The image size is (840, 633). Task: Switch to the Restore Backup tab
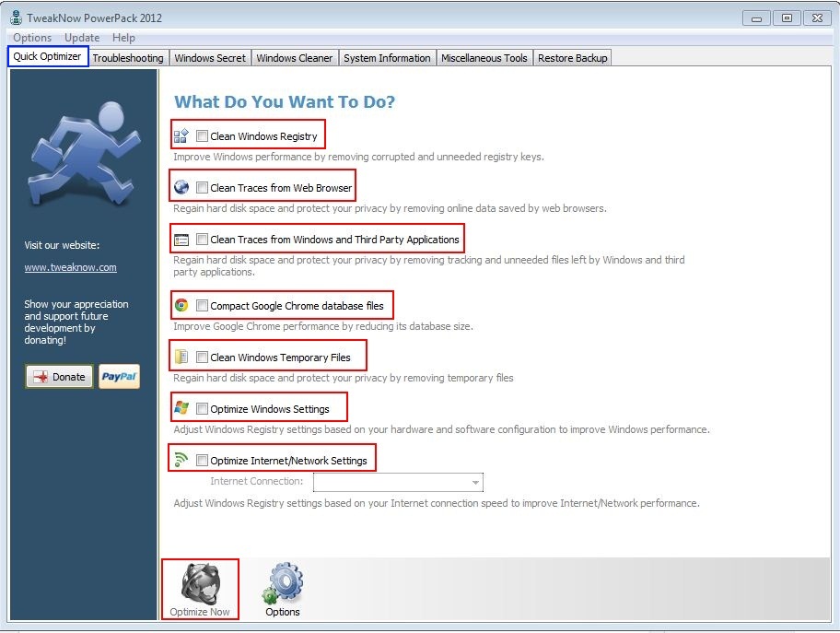coord(573,58)
